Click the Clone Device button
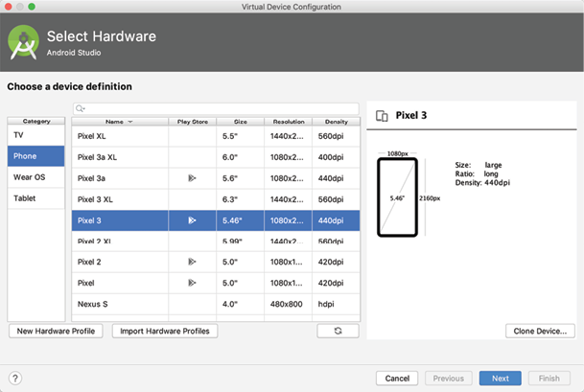This screenshot has height=392, width=584. pyautogui.click(x=540, y=331)
